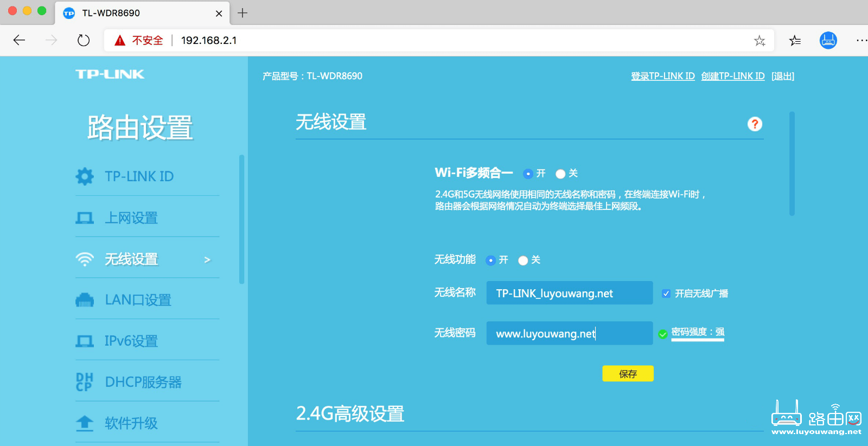The width and height of the screenshot is (868, 446).
Task: Reload the page with refresh icon
Action: 84,41
